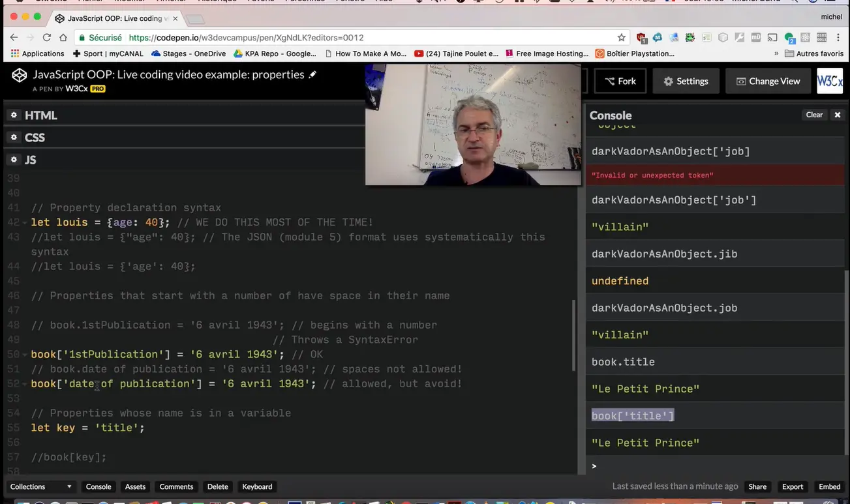
Task: Click the uBlock Origin extension icon
Action: point(641,38)
